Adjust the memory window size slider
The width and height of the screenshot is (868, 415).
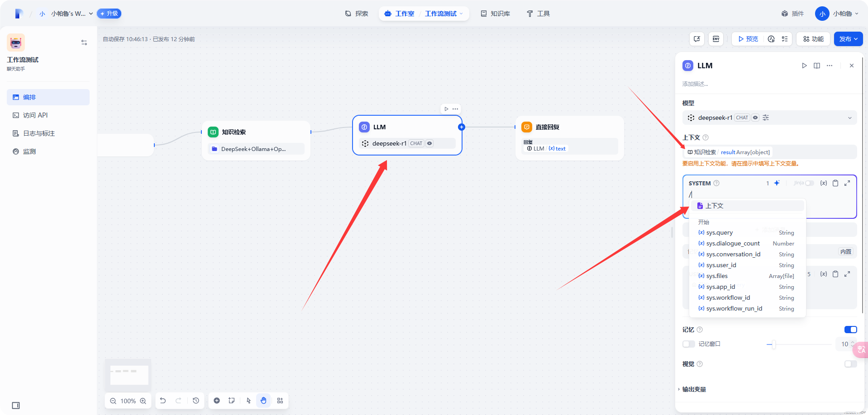(773, 344)
